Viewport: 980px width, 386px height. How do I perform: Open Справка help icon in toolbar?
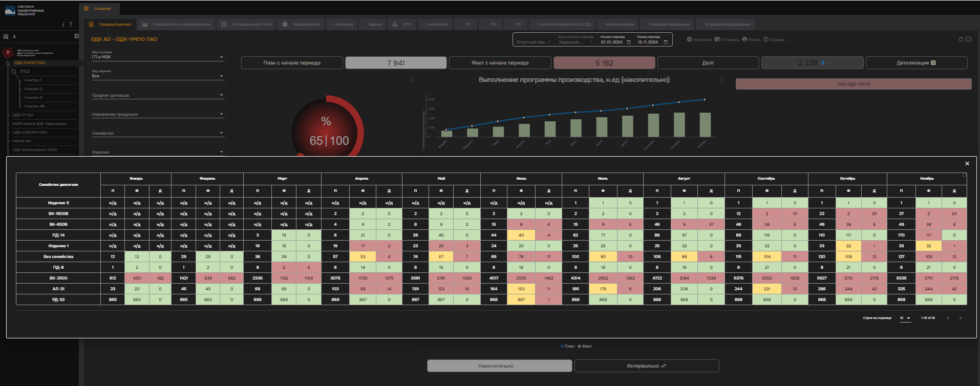[766, 39]
